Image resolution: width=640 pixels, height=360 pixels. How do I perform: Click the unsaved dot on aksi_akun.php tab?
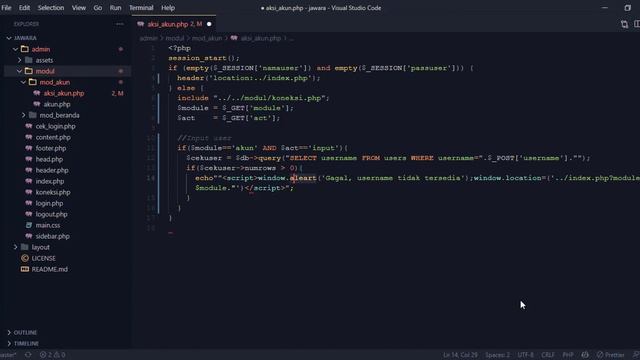pos(209,24)
